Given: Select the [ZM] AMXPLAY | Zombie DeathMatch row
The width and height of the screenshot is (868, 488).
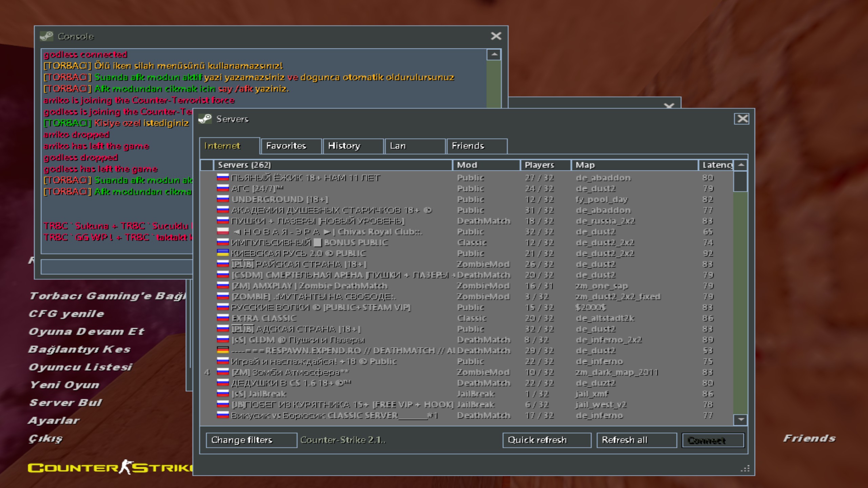Looking at the screenshot, I should click(467, 285).
